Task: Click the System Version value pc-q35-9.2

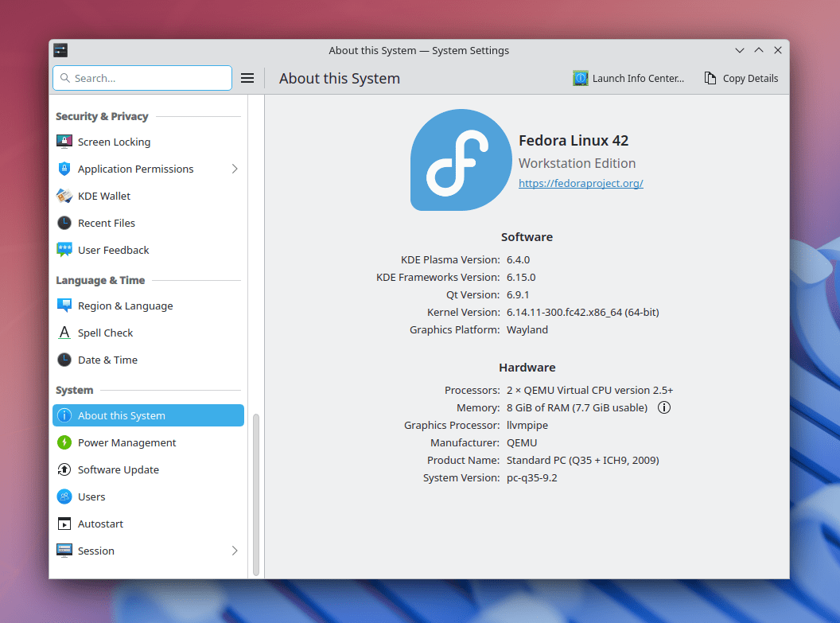Action: pos(532,478)
